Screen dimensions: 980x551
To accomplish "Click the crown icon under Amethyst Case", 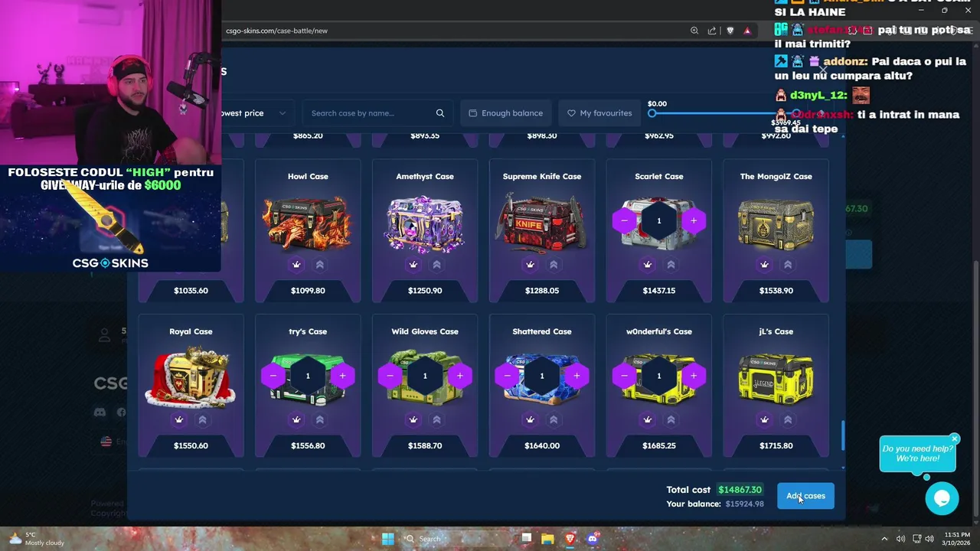I will (413, 265).
